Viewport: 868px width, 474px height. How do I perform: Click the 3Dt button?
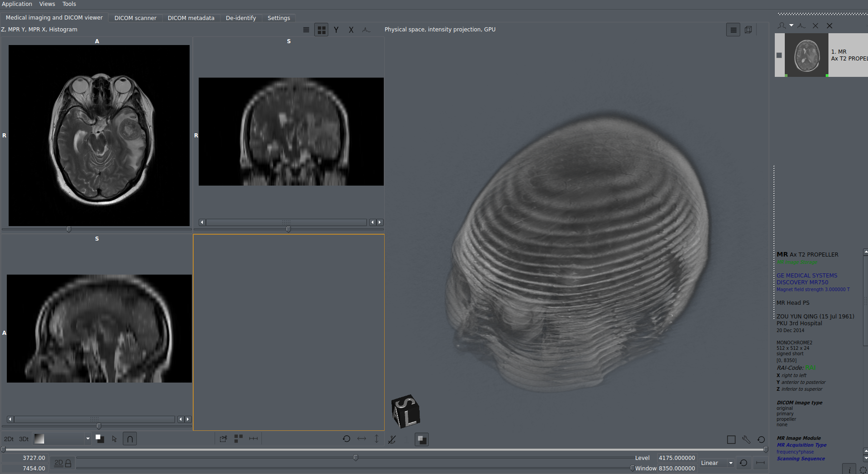(24, 439)
